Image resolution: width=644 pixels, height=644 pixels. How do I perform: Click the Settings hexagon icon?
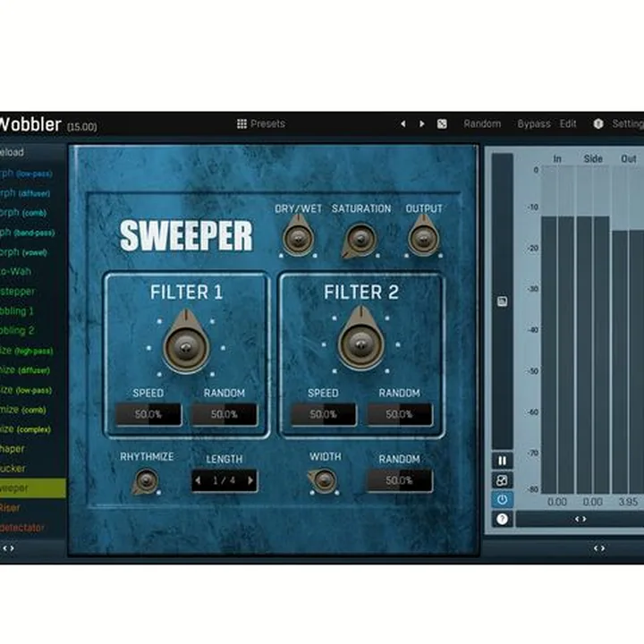[x=598, y=123]
